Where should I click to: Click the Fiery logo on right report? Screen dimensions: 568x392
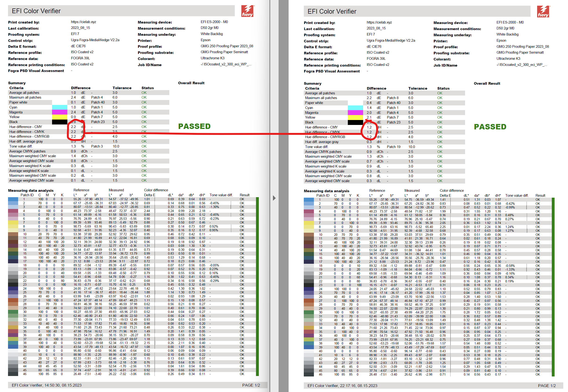pos(543,12)
